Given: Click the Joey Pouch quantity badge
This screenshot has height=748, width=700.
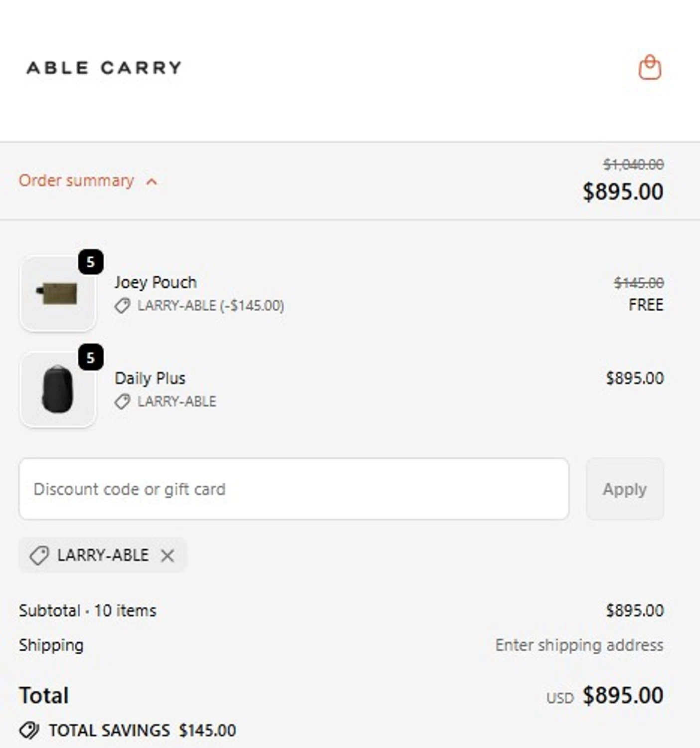Looking at the screenshot, I should [x=90, y=262].
